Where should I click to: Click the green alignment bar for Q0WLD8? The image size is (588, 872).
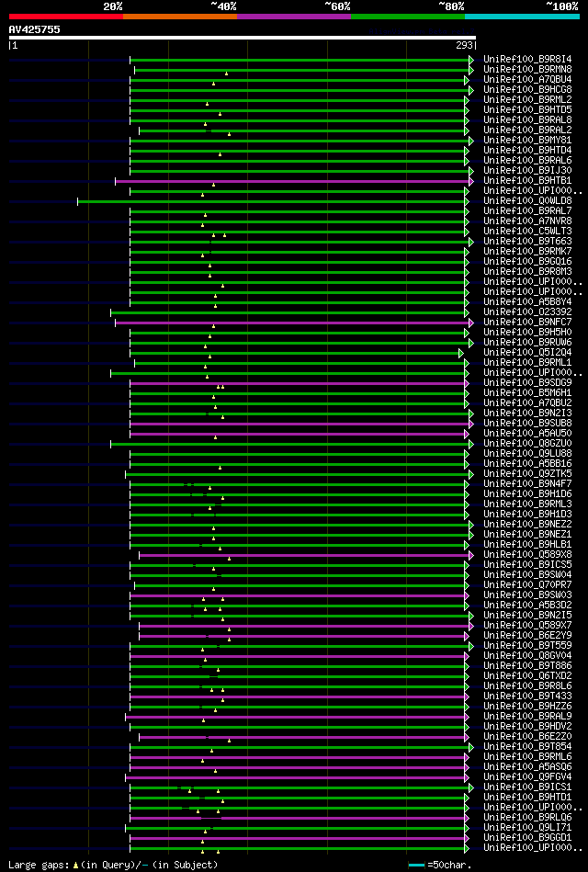click(271, 201)
